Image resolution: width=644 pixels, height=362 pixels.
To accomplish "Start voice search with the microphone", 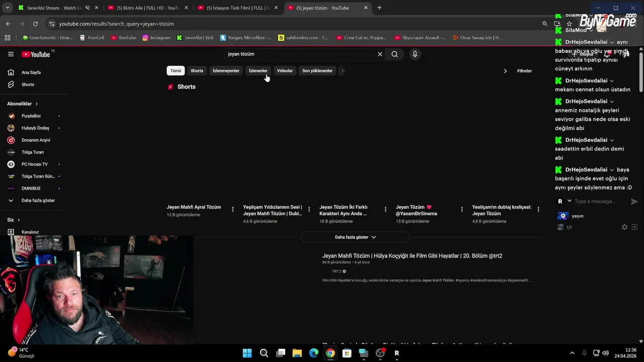I will coord(415,54).
